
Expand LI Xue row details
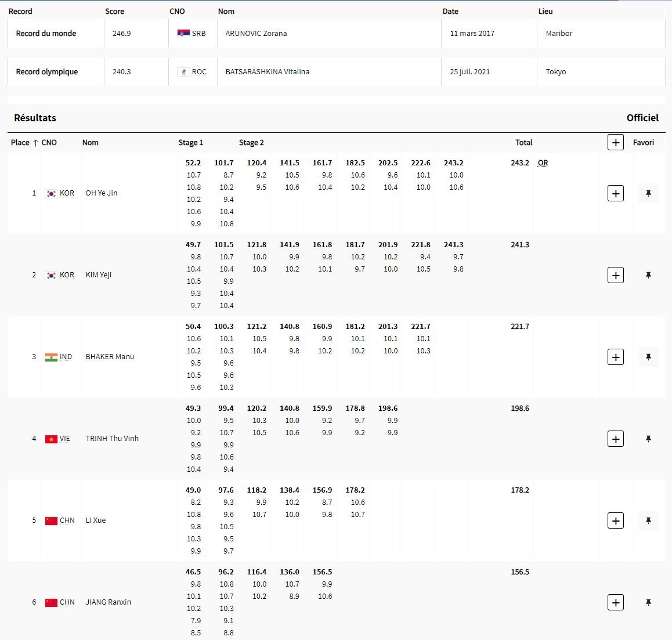point(615,520)
